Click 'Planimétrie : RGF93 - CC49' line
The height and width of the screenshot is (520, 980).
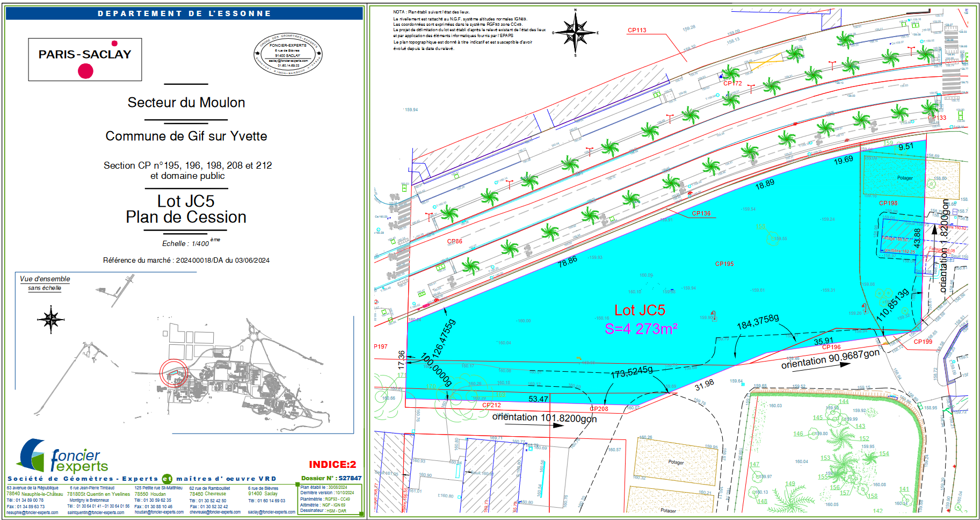[325, 499]
